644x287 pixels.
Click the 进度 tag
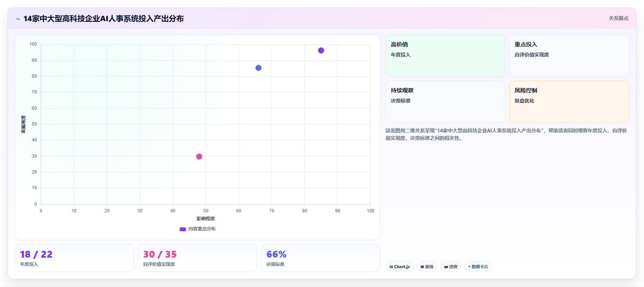(x=451, y=267)
